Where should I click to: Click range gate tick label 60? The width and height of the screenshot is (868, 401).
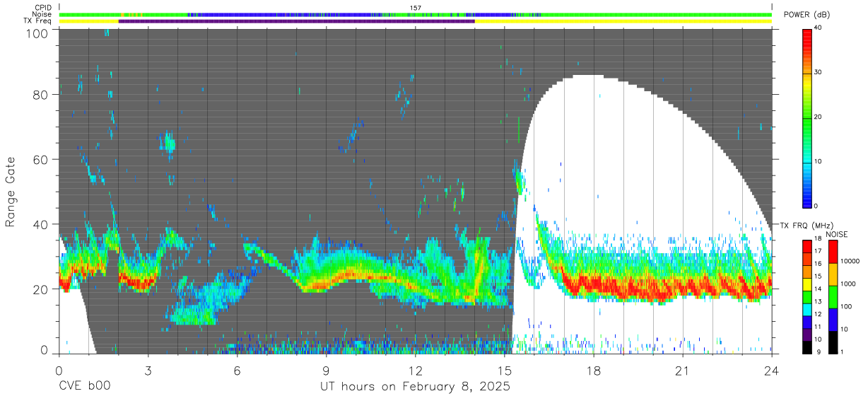click(41, 159)
